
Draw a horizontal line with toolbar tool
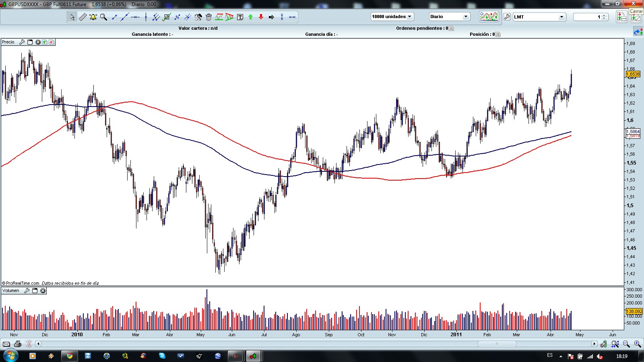click(x=135, y=17)
